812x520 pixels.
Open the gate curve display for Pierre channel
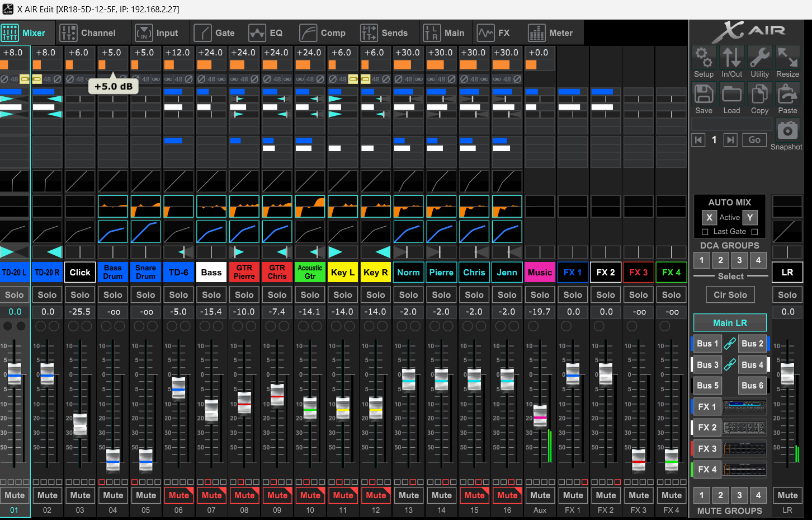click(441, 181)
